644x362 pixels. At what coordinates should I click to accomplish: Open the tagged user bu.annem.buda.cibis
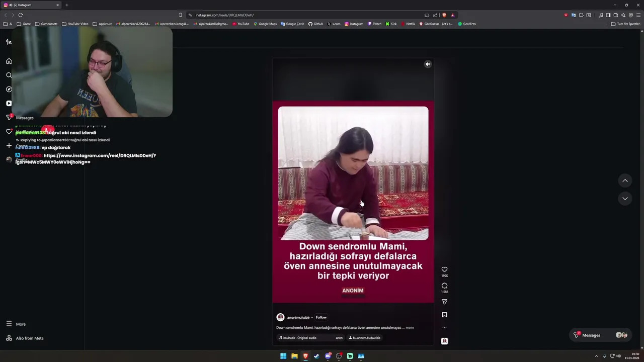coord(365,338)
